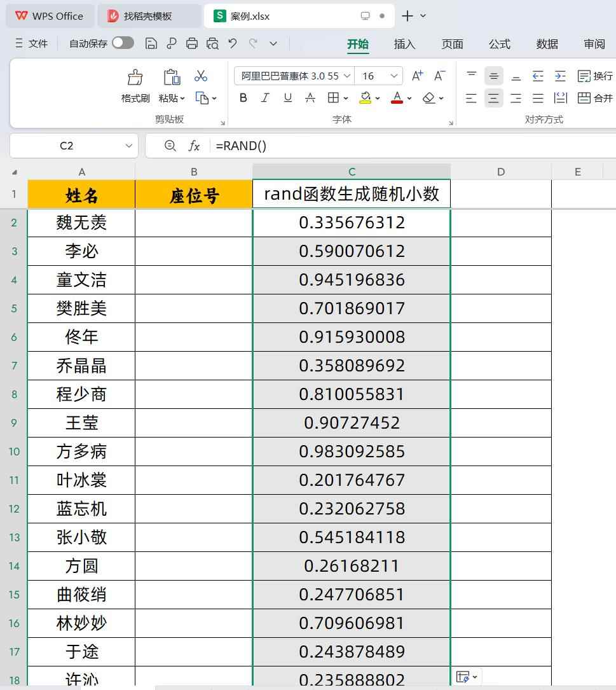Click the Print icon in the quick access bar
Screen dimensions: 616x690
tap(192, 44)
